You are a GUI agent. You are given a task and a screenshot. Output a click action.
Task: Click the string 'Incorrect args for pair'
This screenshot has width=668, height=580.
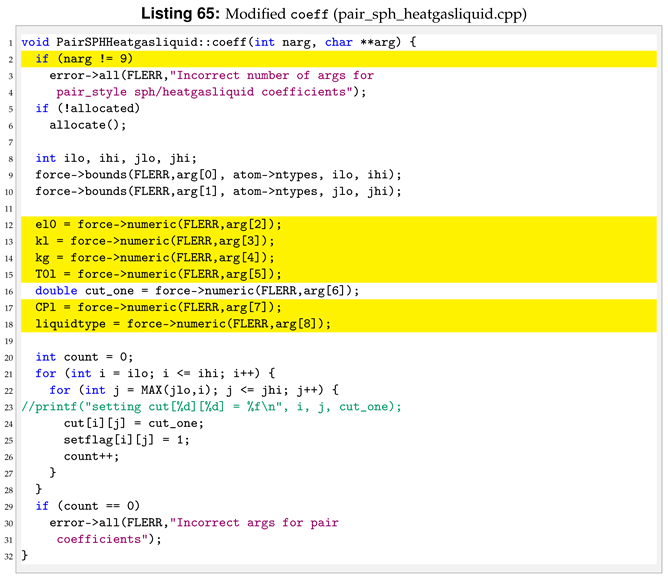pyautogui.click(x=257, y=522)
